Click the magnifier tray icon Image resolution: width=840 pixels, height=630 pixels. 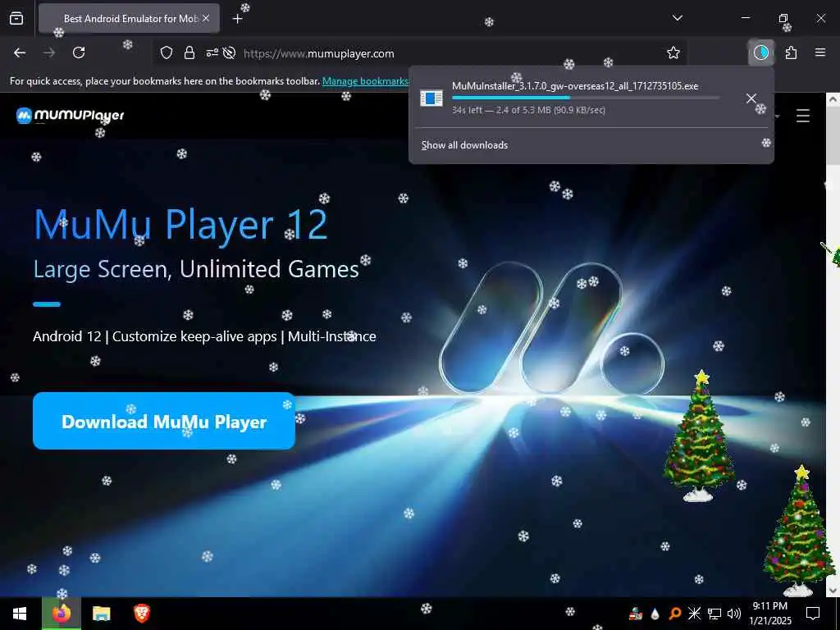pos(674,614)
